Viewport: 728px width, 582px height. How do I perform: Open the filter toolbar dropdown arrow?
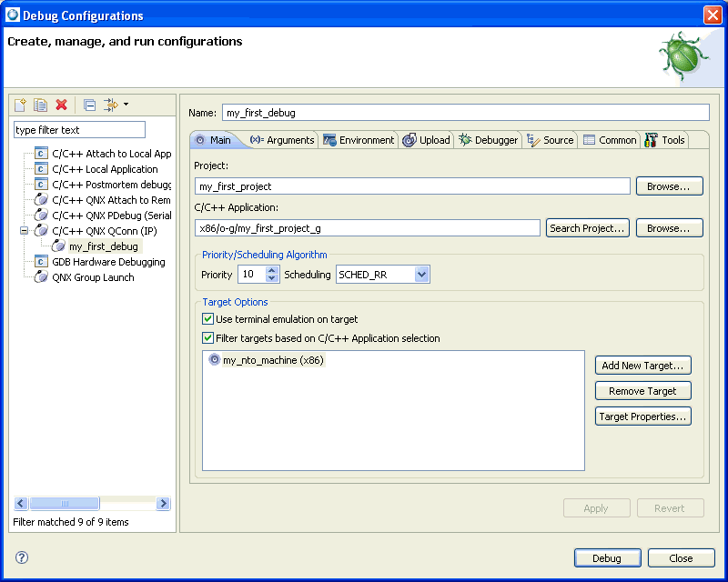pyautogui.click(x=126, y=105)
